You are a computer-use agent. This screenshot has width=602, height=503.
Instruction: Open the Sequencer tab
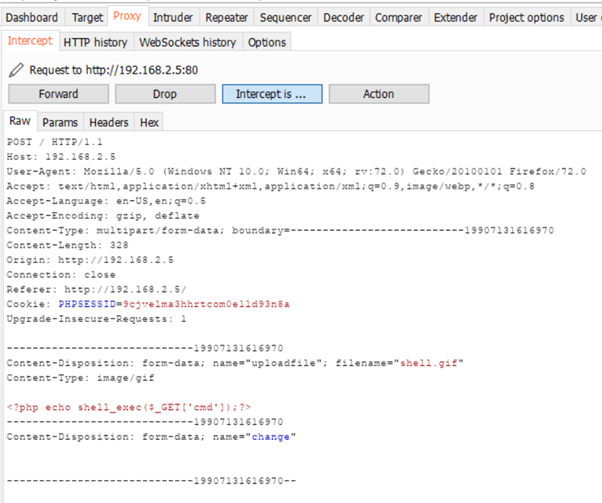pyautogui.click(x=286, y=18)
